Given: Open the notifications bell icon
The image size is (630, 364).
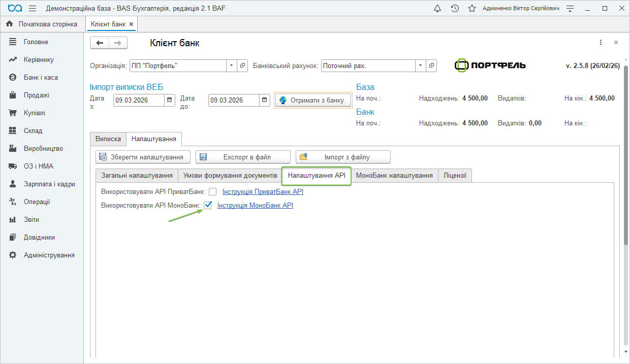Looking at the screenshot, I should point(437,9).
